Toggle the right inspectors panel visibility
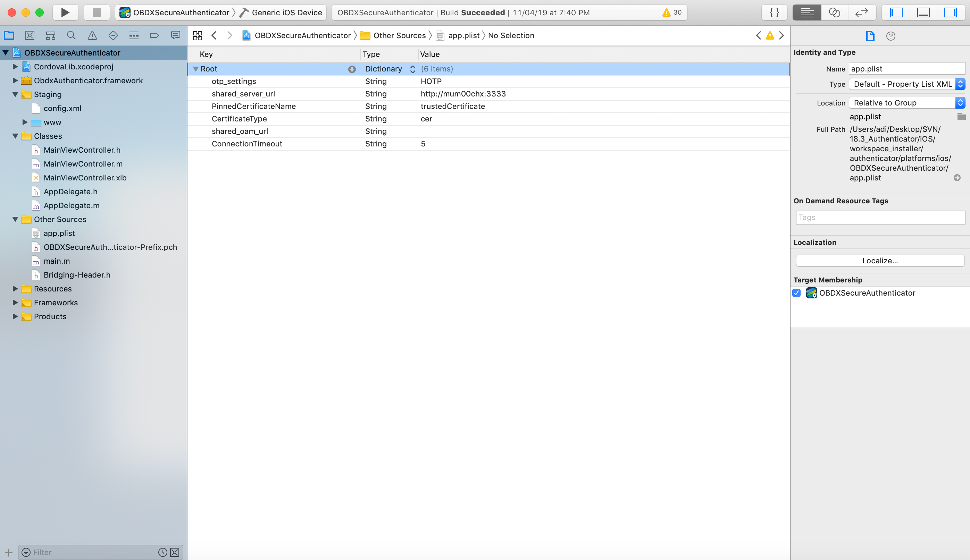 pos(950,12)
